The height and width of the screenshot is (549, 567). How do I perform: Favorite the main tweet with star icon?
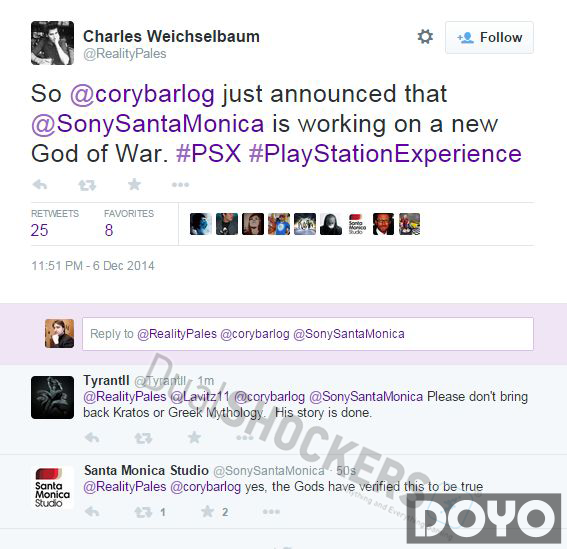pos(134,184)
